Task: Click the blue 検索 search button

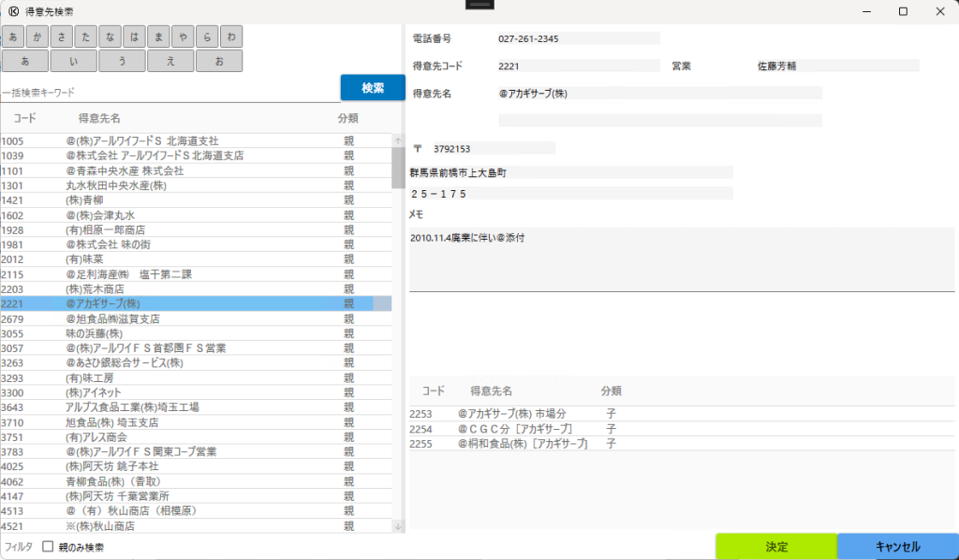Action: pyautogui.click(x=373, y=87)
